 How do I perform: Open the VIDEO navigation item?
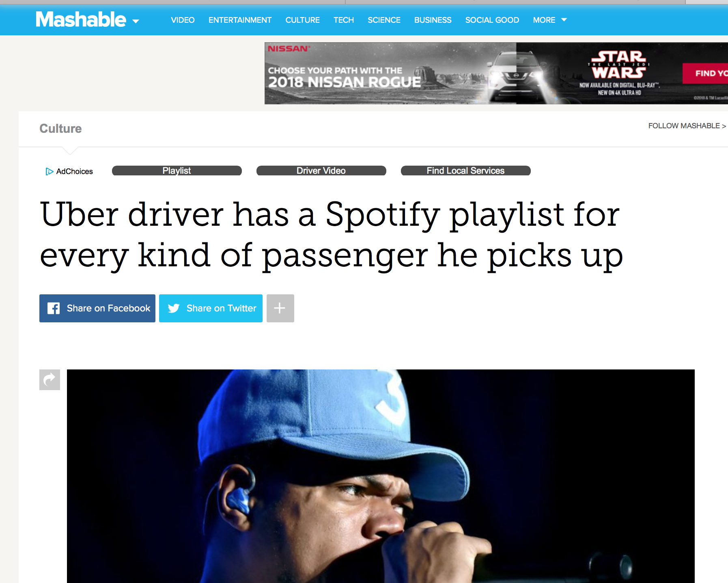[x=183, y=20]
